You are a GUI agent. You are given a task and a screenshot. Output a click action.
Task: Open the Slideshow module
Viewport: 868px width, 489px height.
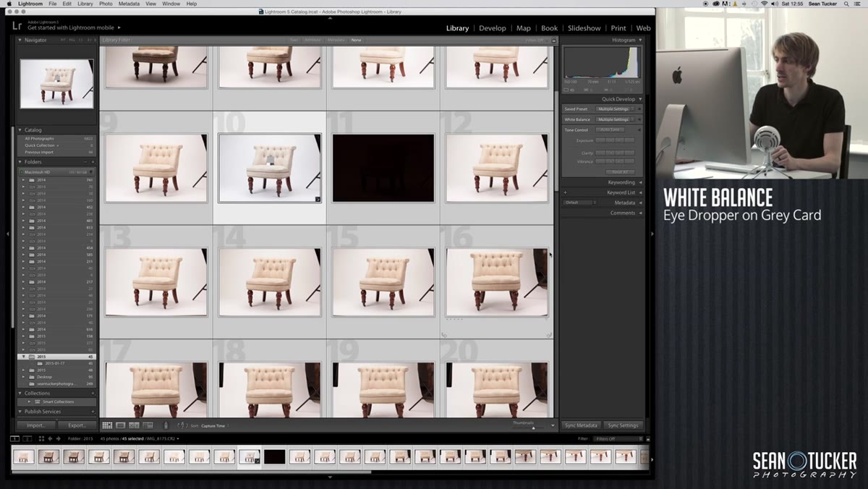pyautogui.click(x=584, y=28)
